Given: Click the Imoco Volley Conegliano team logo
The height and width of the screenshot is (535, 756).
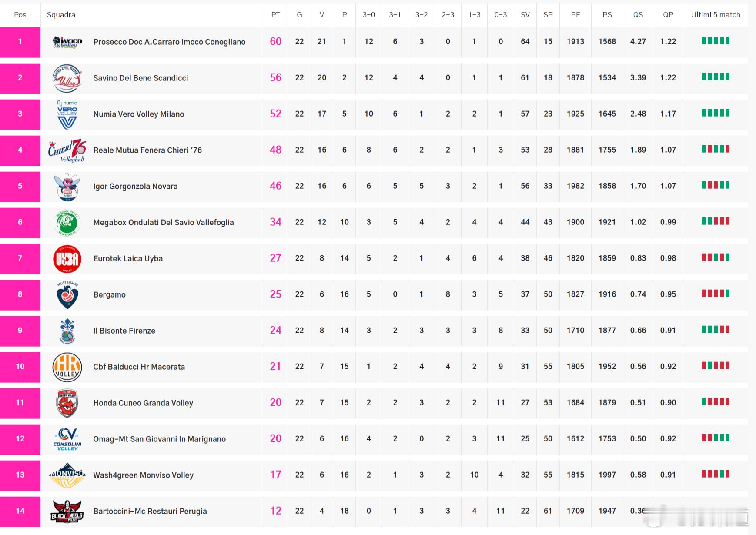Looking at the screenshot, I should point(67,42).
